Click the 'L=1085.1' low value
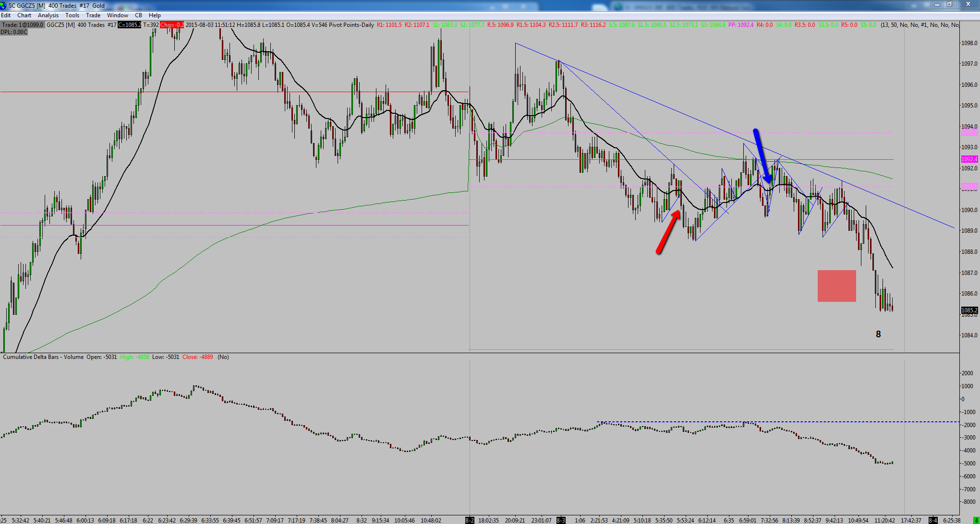Image resolution: width=980 pixels, height=524 pixels. [x=273, y=25]
